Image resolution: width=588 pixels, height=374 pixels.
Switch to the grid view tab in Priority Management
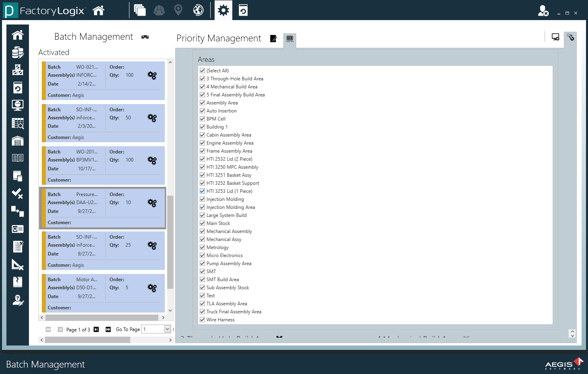[x=289, y=39]
